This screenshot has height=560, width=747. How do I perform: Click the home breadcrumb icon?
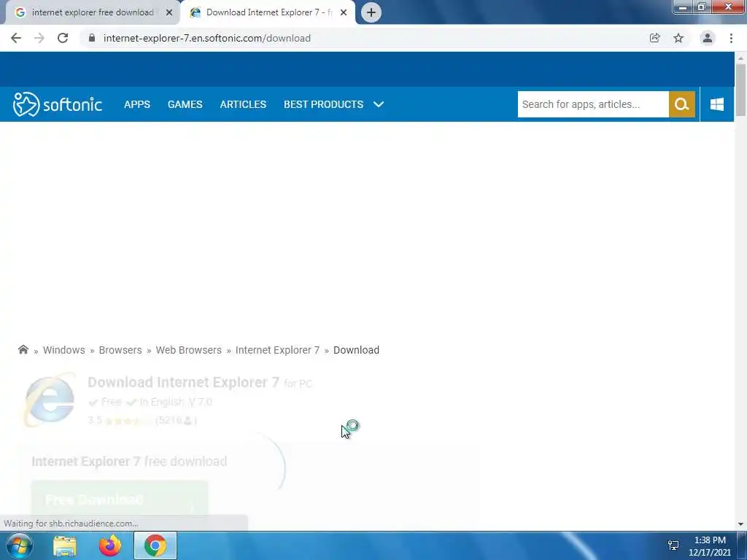[23, 349]
